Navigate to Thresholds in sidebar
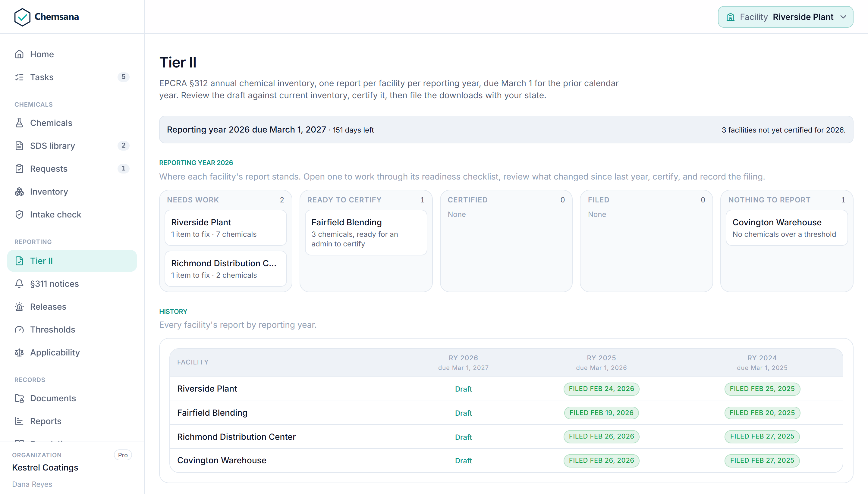Screen dimensions: 868x494 tap(72, 330)
